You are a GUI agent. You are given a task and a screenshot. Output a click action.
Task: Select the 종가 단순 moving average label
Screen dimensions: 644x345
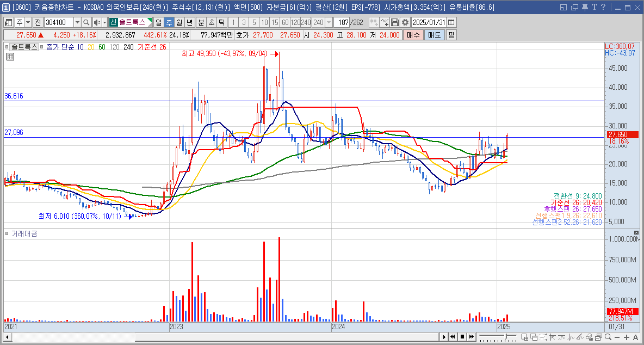tap(61, 47)
